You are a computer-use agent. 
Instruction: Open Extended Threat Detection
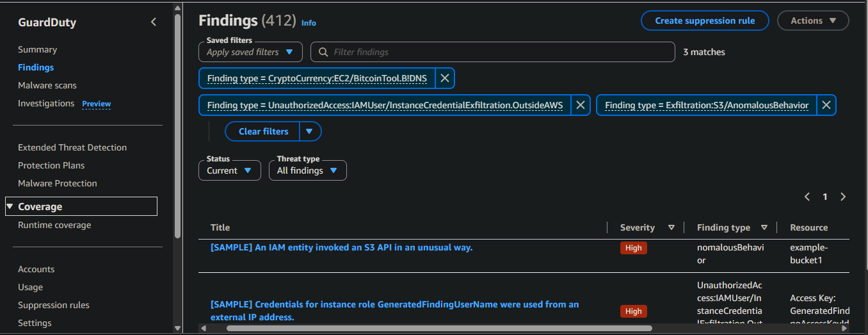click(72, 147)
